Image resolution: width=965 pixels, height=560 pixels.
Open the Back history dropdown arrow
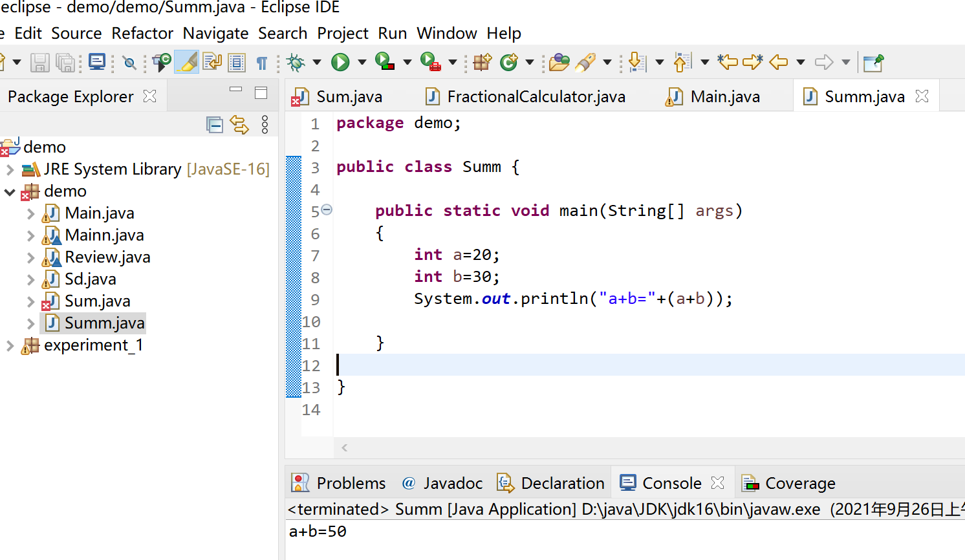tap(801, 63)
